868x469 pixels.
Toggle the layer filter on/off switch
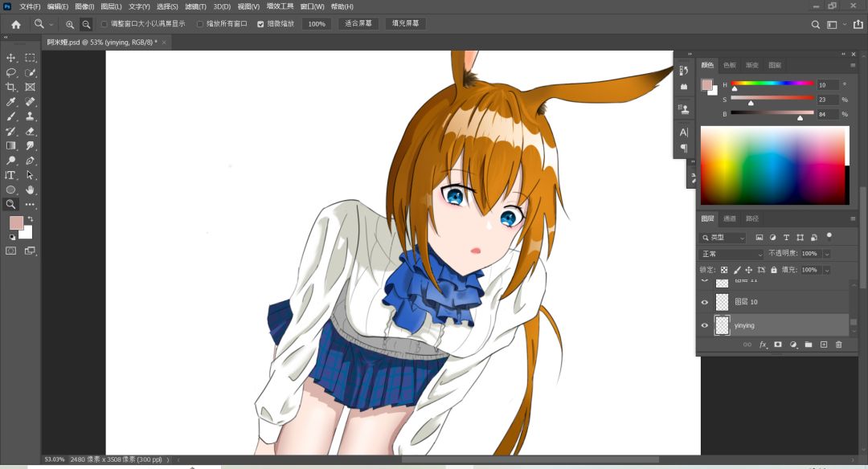[x=829, y=236]
